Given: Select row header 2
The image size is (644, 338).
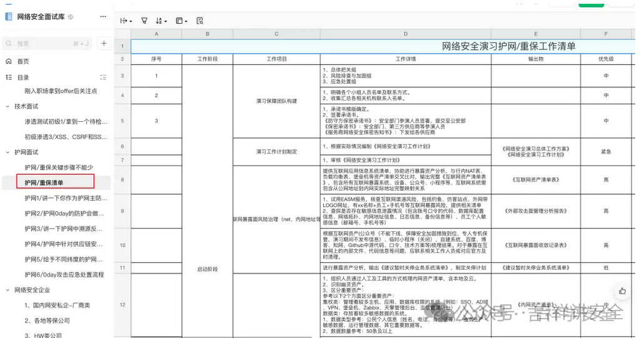Looking at the screenshot, I should coord(123,59).
